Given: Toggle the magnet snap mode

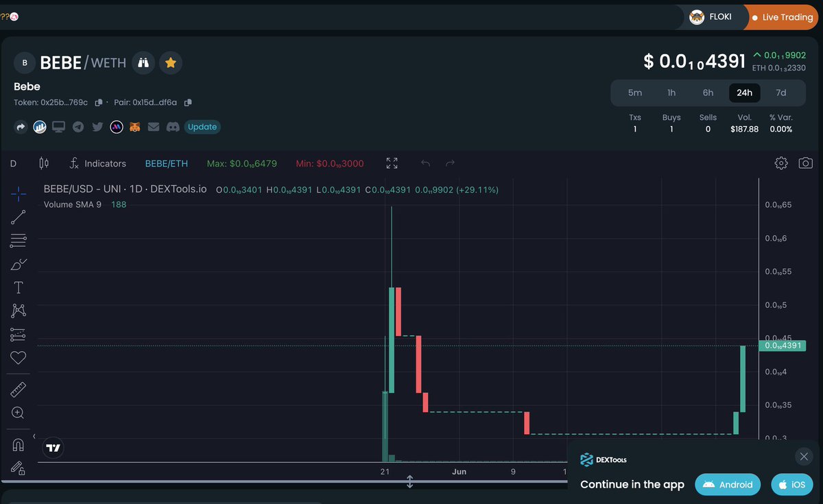Looking at the screenshot, I should 19,445.
